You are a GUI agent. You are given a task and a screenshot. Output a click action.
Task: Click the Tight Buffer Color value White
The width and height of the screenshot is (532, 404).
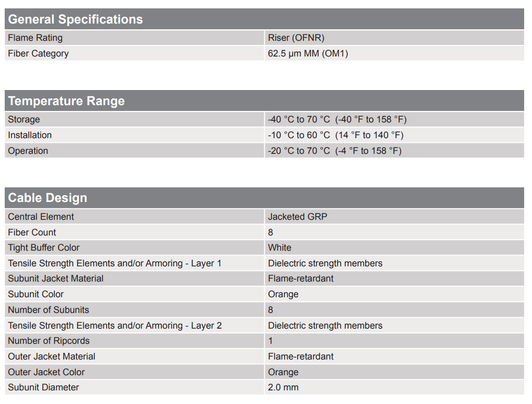coord(279,248)
